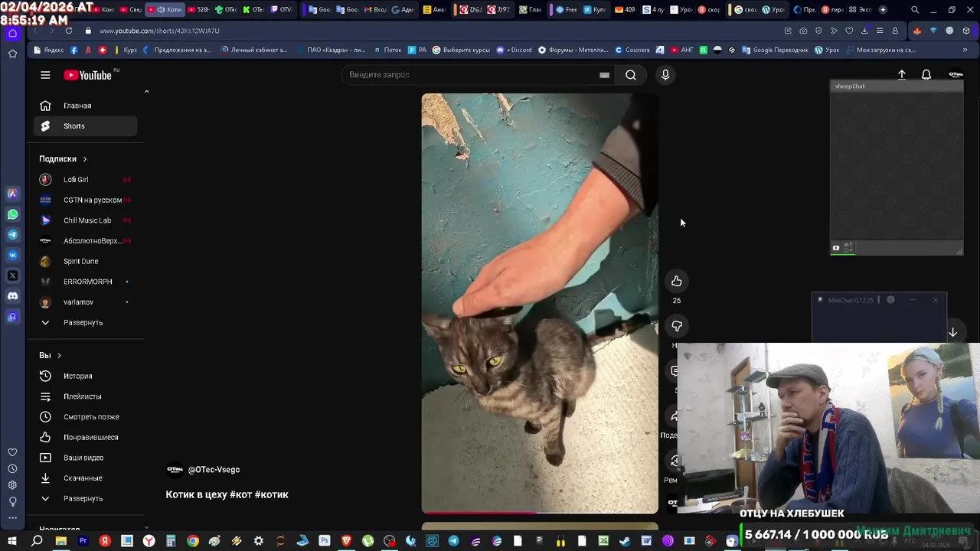980x551 pixels.
Task: Go to YouTube home via logo
Action: click(88, 75)
